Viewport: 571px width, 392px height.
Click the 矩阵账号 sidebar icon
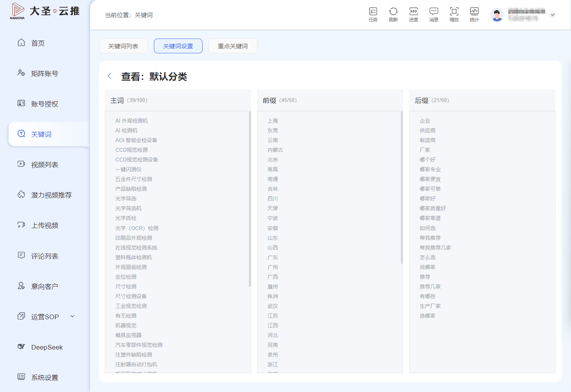click(21, 73)
